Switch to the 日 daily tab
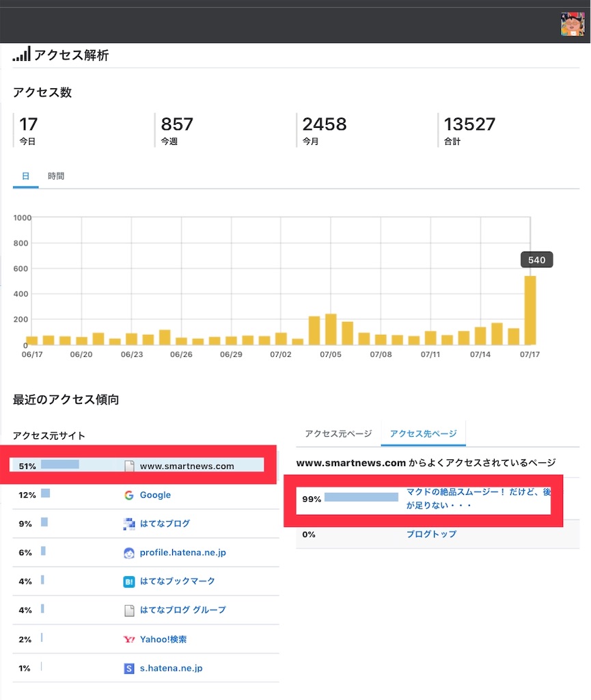591x700 pixels. pos(25,176)
